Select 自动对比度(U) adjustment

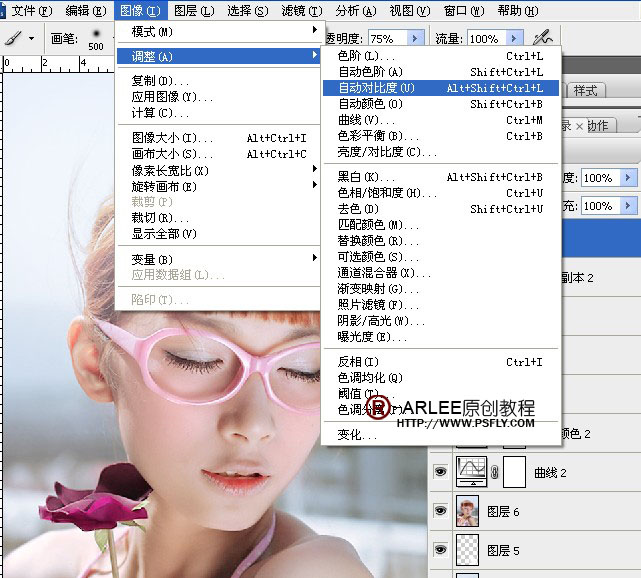441,88
